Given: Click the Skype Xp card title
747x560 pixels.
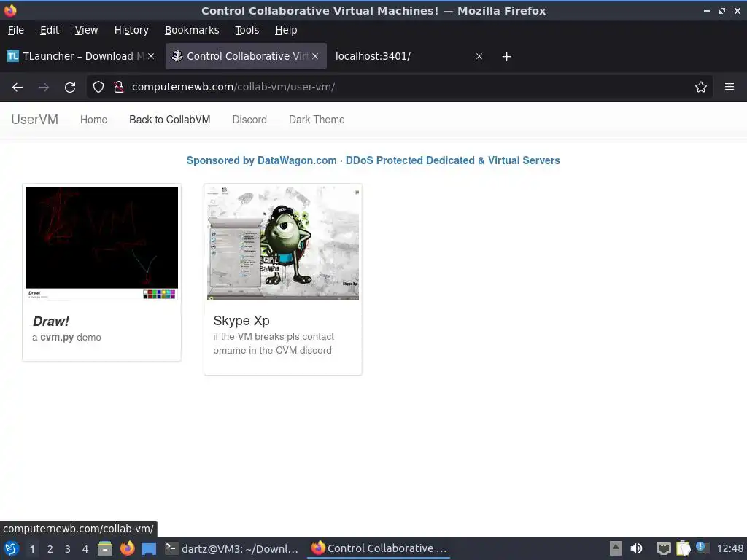Looking at the screenshot, I should pyautogui.click(x=241, y=321).
